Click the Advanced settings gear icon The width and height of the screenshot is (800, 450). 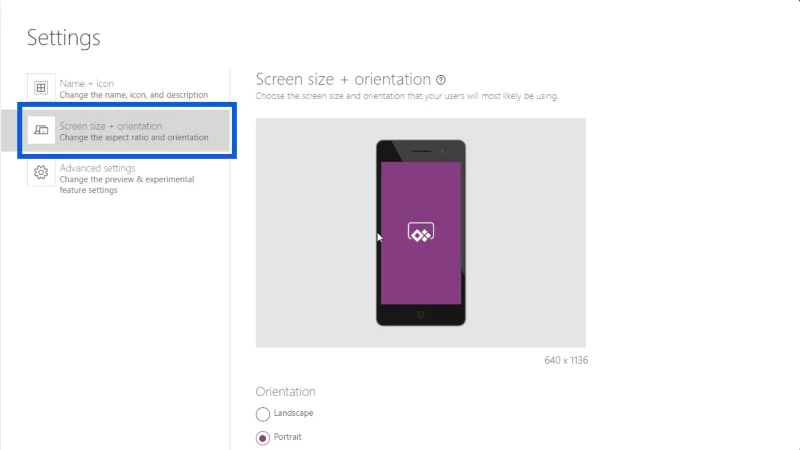point(41,172)
